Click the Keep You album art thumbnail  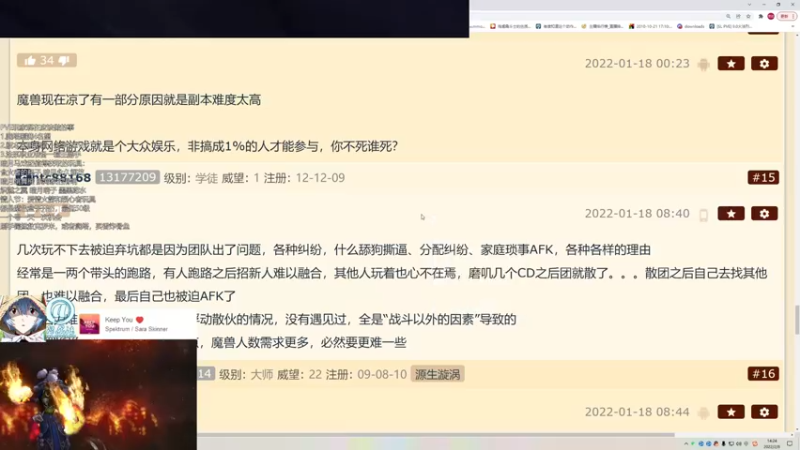click(x=89, y=324)
